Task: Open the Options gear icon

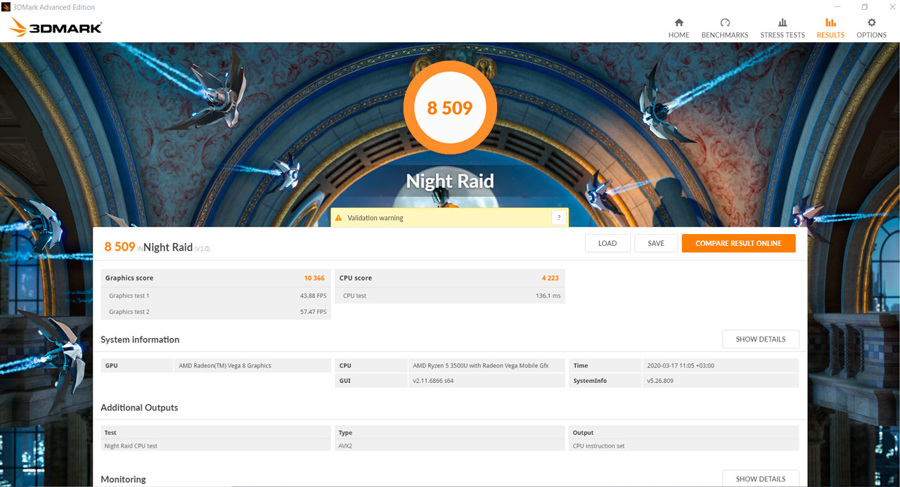Action: tap(871, 22)
